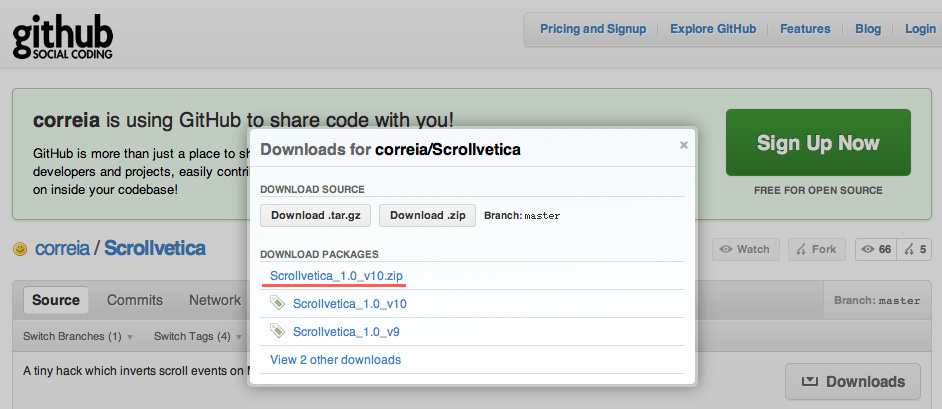Click the Downloads button on the page

pyautogui.click(x=852, y=381)
